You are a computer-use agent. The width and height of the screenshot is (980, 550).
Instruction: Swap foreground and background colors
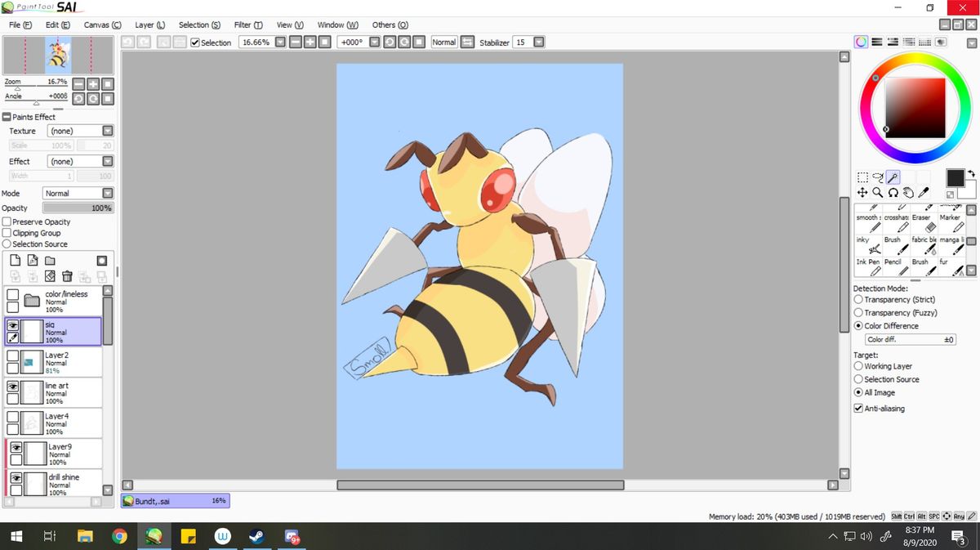972,173
